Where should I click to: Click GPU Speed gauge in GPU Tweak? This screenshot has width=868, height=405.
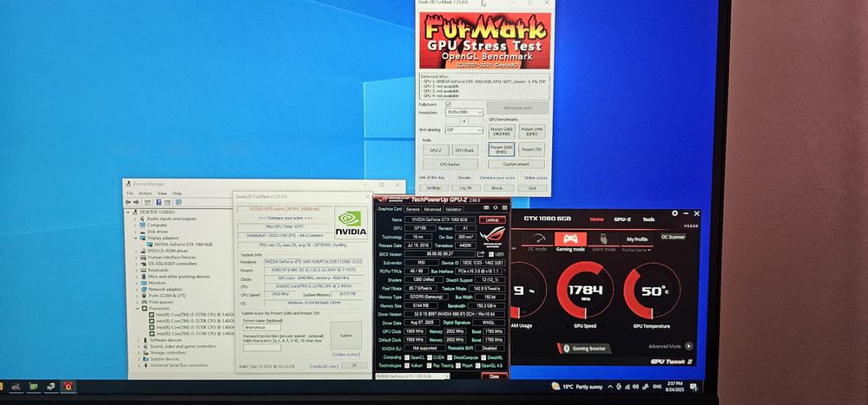[x=584, y=290]
